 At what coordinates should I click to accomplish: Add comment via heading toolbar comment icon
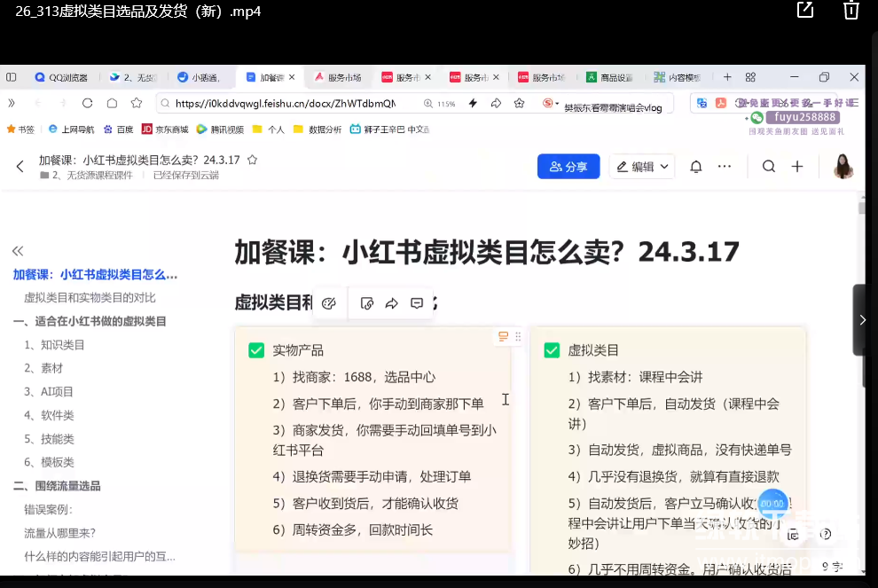click(417, 303)
